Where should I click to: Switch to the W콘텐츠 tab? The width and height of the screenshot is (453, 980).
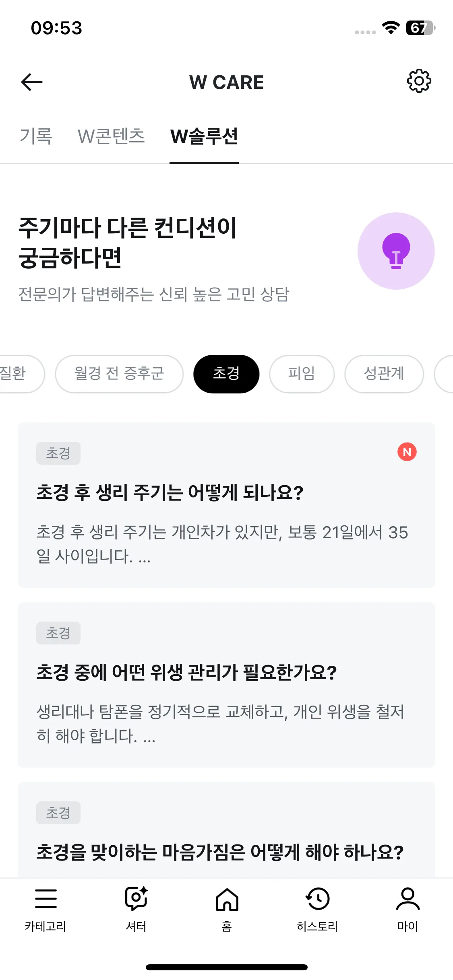[x=111, y=136]
